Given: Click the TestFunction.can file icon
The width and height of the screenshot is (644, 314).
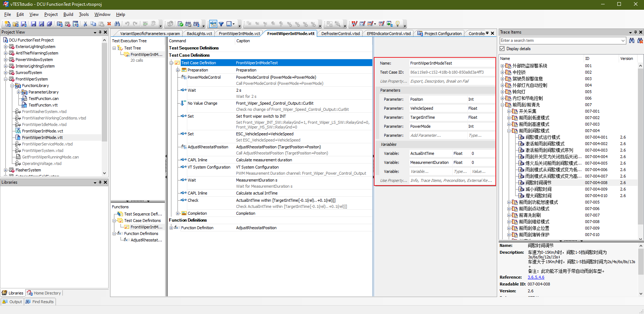Looking at the screenshot, I should [x=25, y=99].
